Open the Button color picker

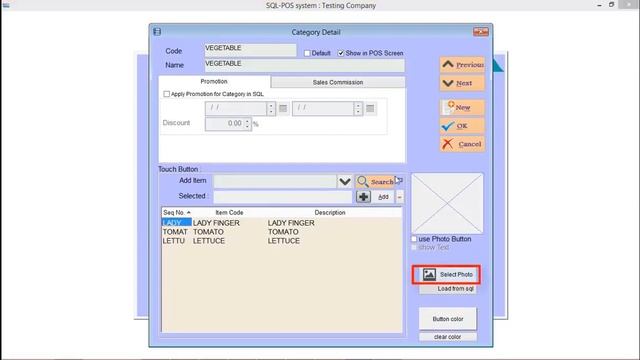pyautogui.click(x=448, y=319)
